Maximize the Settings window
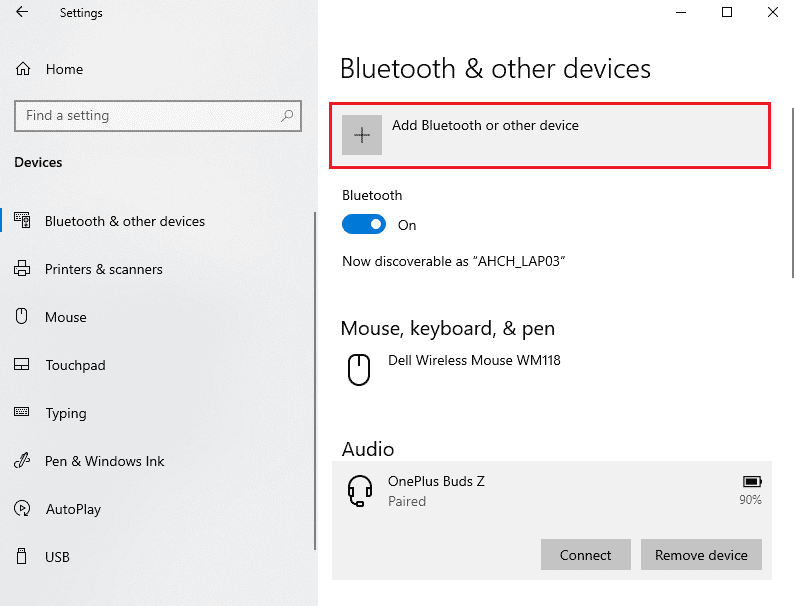This screenshot has height=606, width=794. click(727, 12)
